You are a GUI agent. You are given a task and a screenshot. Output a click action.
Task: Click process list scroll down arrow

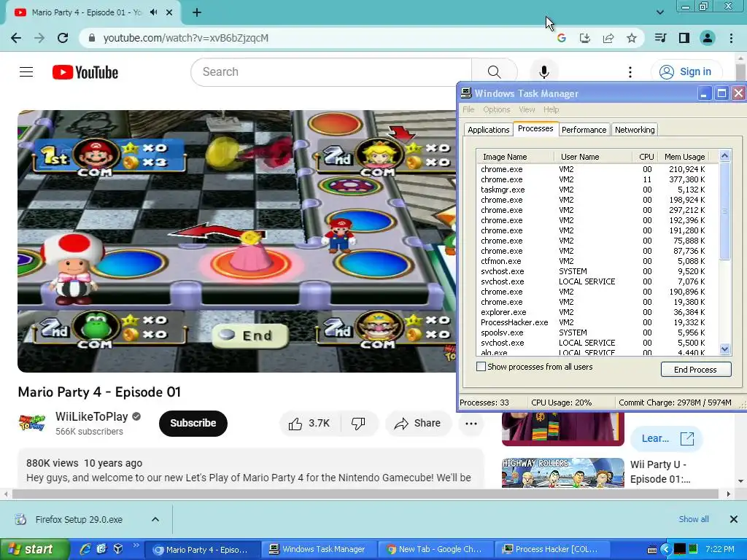pyautogui.click(x=724, y=349)
